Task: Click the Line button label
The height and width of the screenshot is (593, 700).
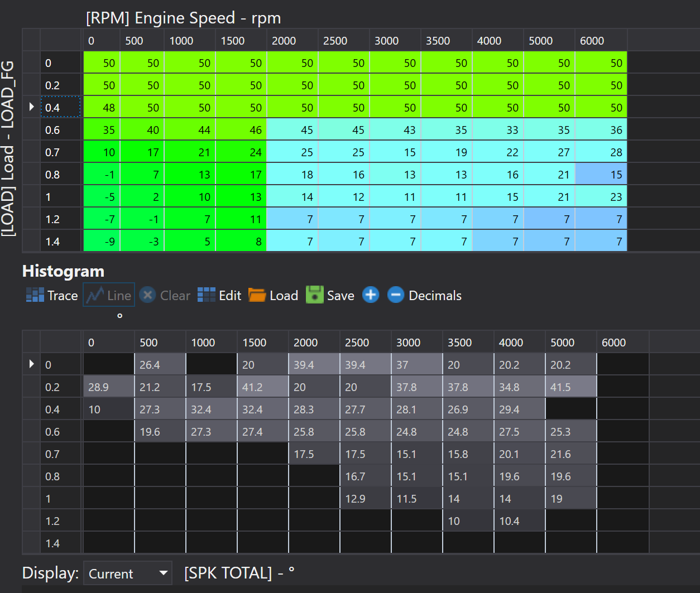Action: point(119,296)
